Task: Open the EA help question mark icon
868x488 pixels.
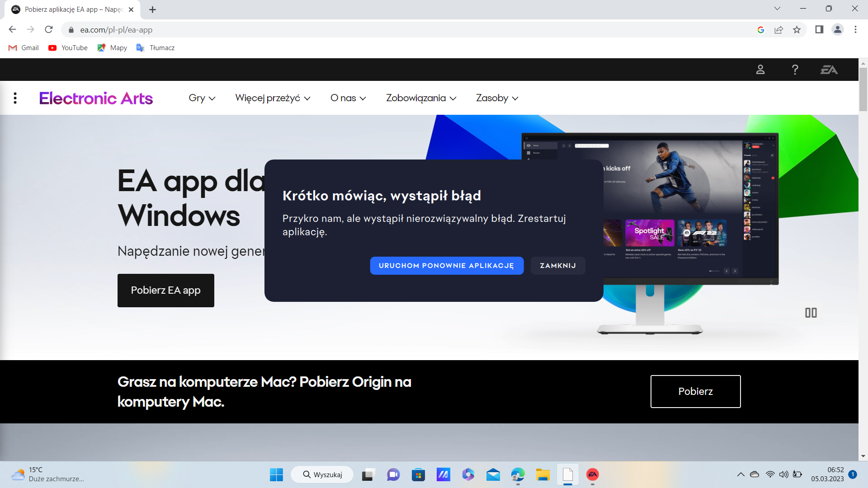Action: [795, 70]
